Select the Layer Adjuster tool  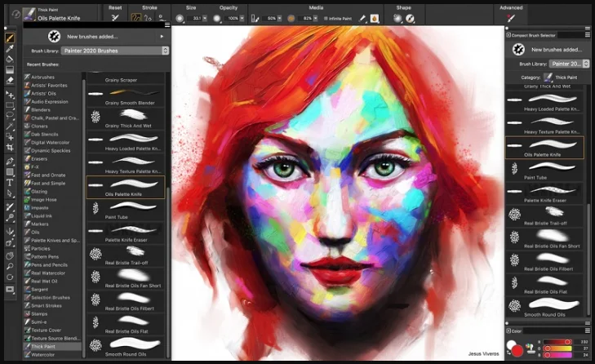pyautogui.click(x=10, y=95)
